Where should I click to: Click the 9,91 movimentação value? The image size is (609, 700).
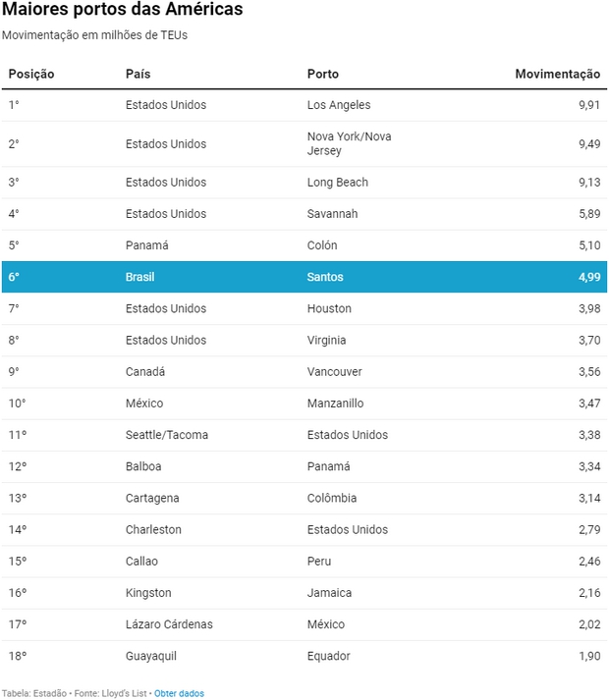[x=588, y=105]
